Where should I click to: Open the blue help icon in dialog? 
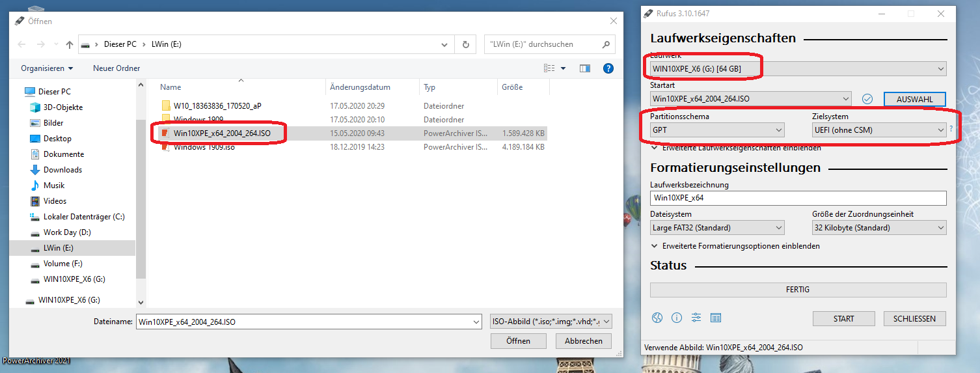tap(608, 68)
